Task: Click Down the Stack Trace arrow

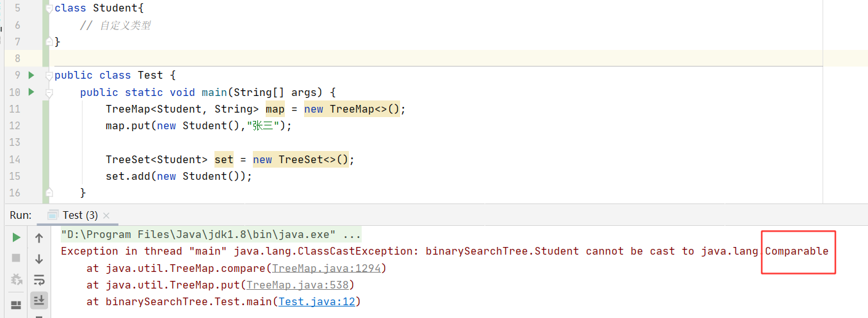Action: tap(39, 259)
